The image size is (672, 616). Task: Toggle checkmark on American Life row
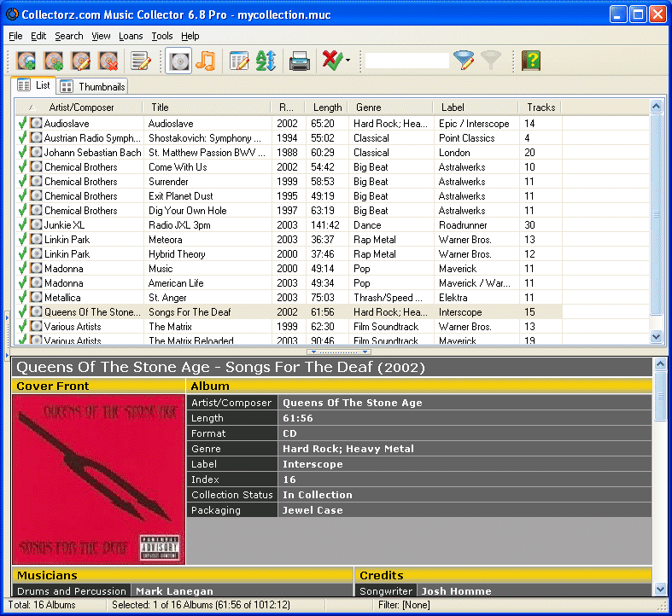[x=22, y=283]
